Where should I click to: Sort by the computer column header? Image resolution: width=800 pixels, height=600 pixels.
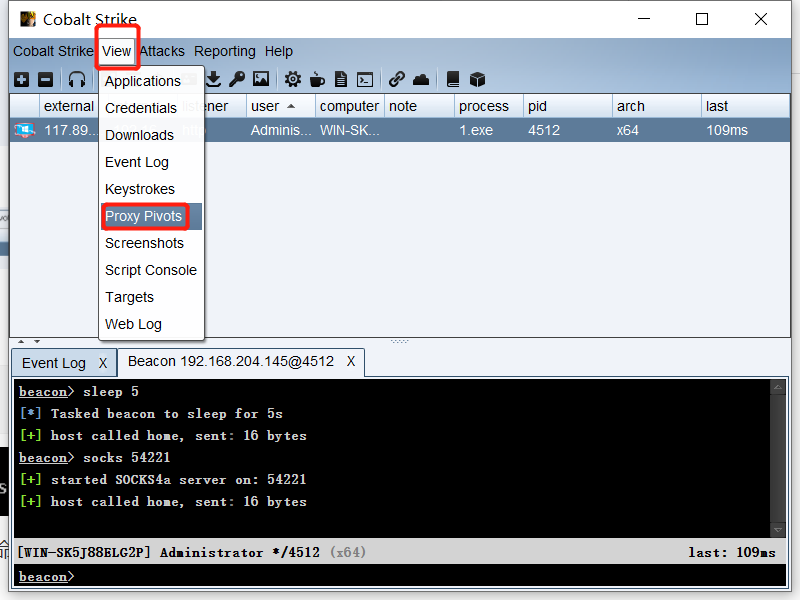tap(349, 106)
